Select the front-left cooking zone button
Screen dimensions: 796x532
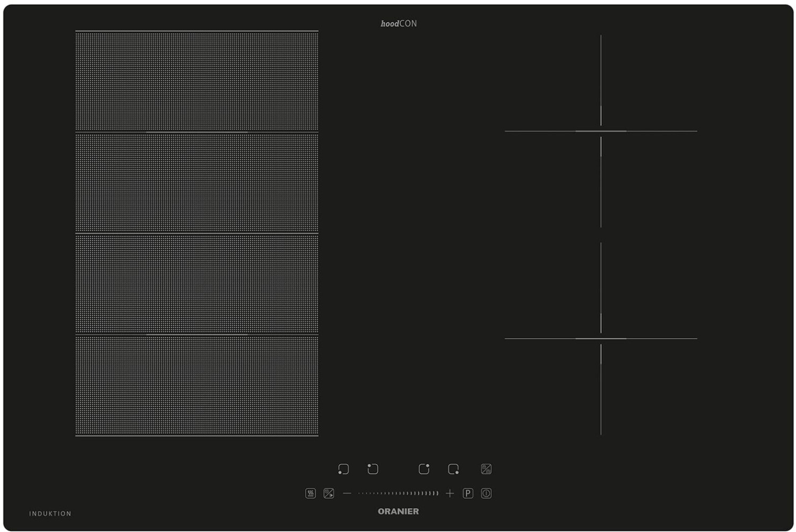pos(343,469)
